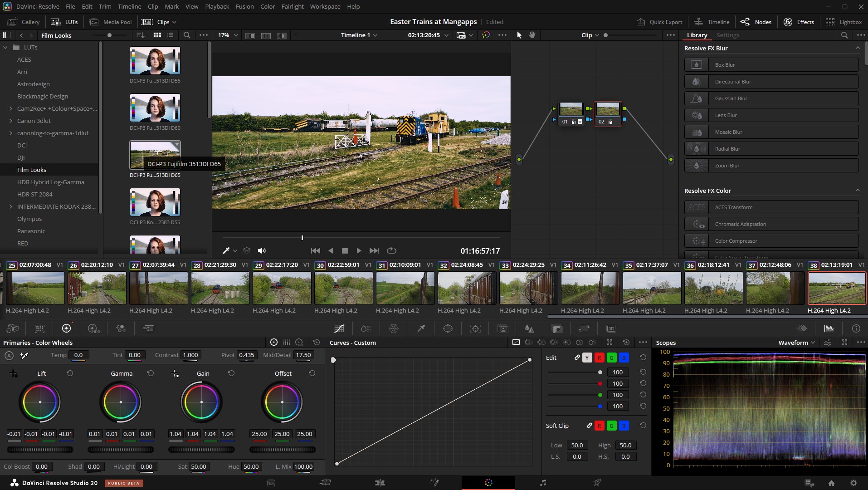Switch to the Fairlight page
868x490 pixels.
[x=543, y=483]
